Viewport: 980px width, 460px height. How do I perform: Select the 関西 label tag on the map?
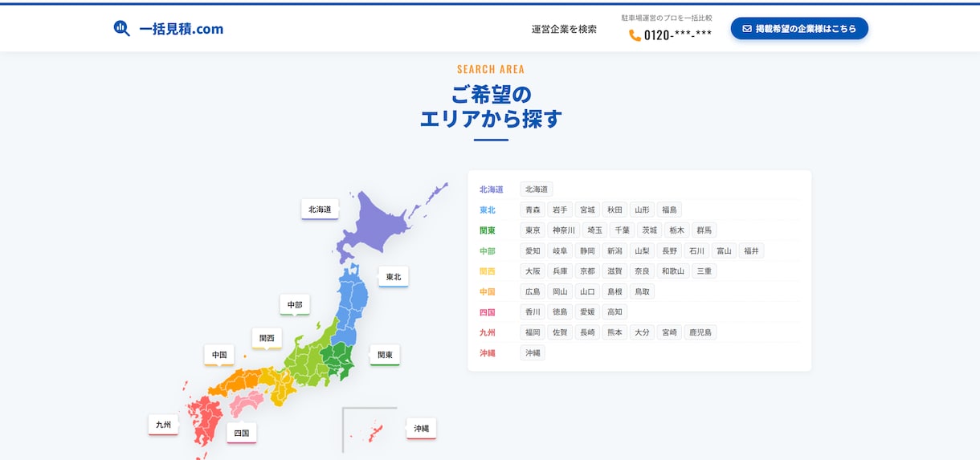(x=267, y=338)
